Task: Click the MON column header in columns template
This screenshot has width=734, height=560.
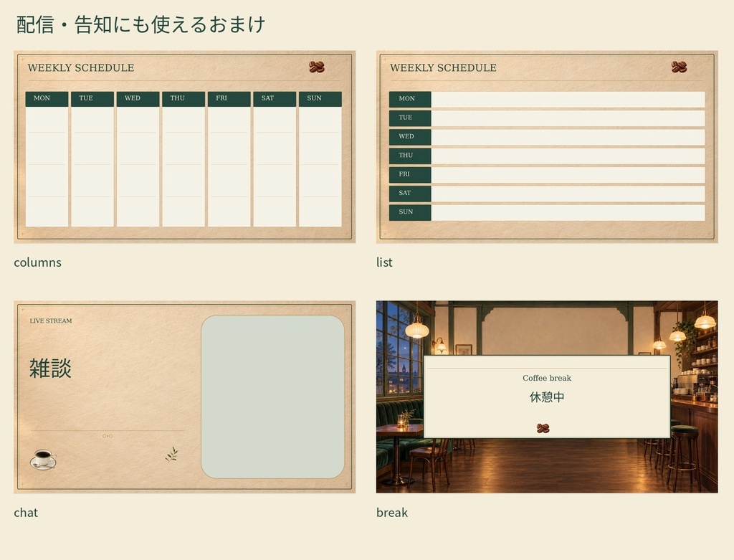Action: (47, 99)
